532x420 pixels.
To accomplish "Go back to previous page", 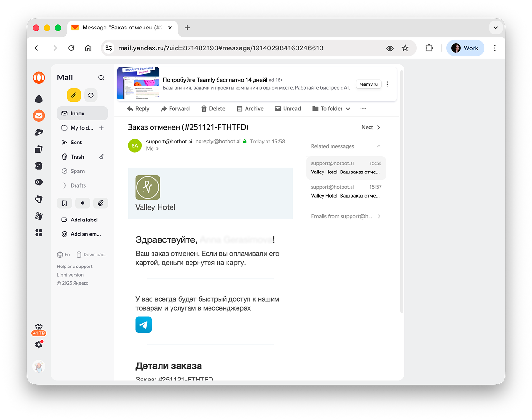I will (38, 48).
